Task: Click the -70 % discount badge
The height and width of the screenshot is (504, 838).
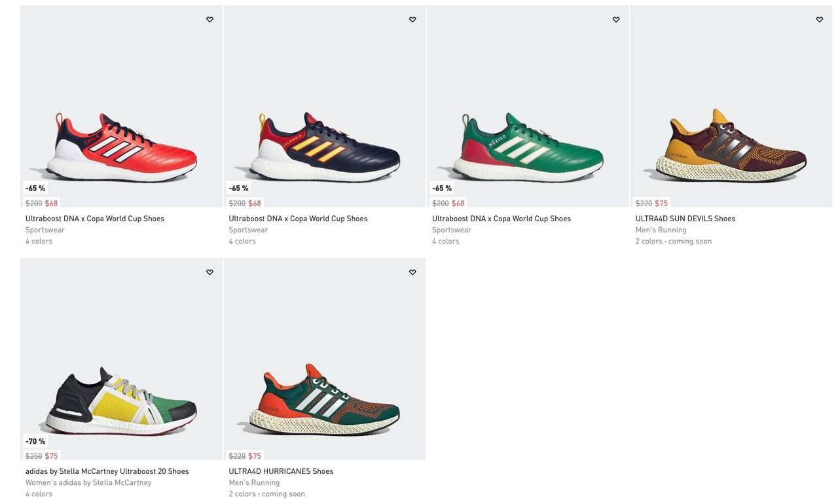Action: (x=35, y=441)
